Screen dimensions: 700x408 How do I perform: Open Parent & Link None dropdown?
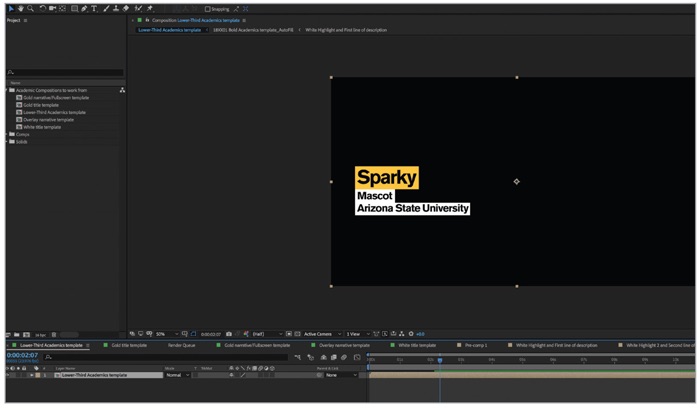coord(341,375)
